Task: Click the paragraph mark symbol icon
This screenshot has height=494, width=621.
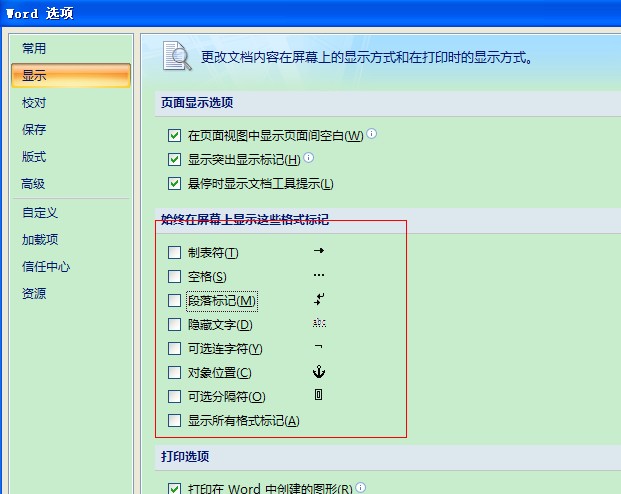Action: click(319, 299)
